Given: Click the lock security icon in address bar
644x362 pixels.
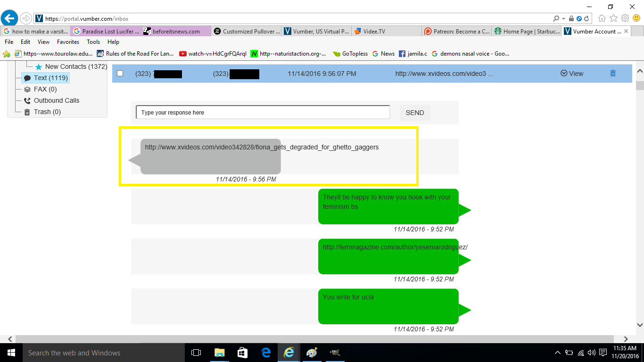Looking at the screenshot, I should 571,18.
